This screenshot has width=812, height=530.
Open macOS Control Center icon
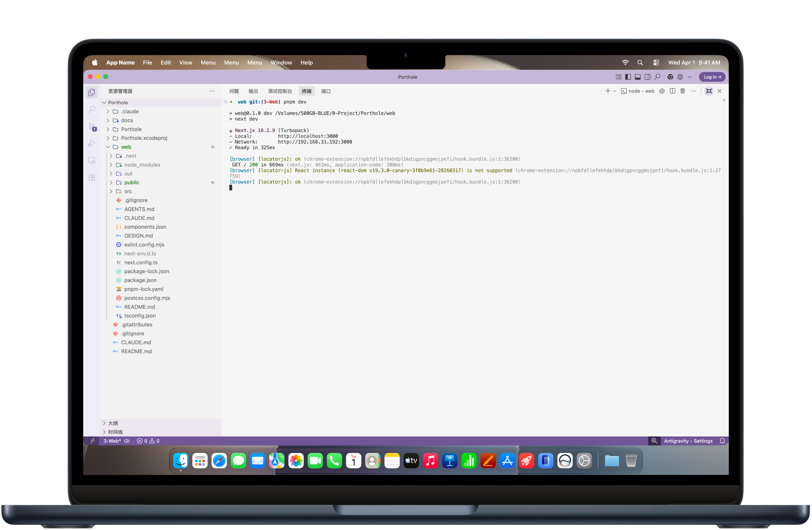pyautogui.click(x=656, y=63)
